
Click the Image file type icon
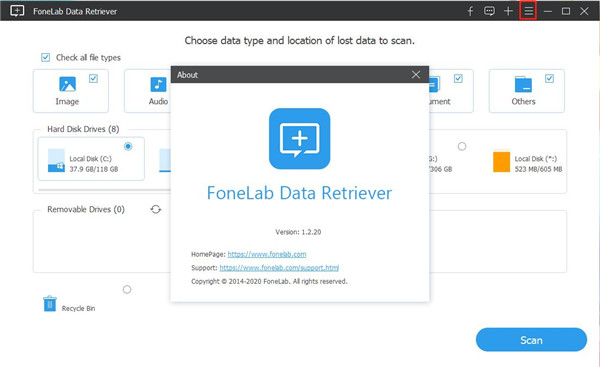tap(67, 84)
